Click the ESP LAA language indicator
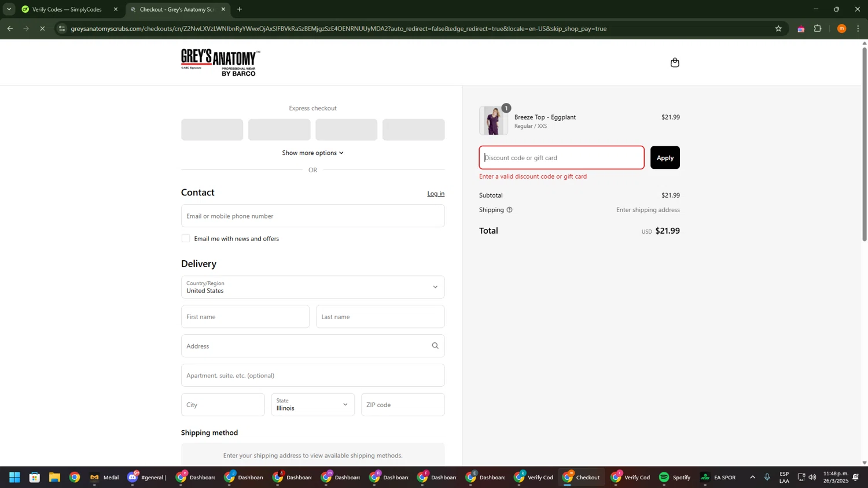868x488 pixels. [784, 478]
